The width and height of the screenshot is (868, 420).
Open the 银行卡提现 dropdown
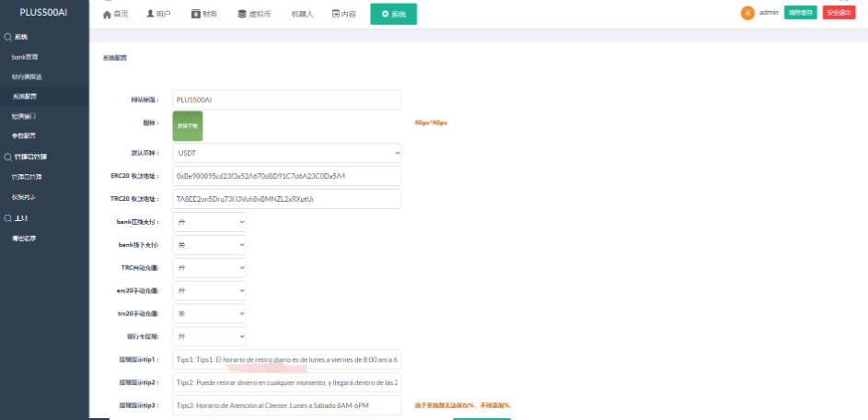coord(209,336)
